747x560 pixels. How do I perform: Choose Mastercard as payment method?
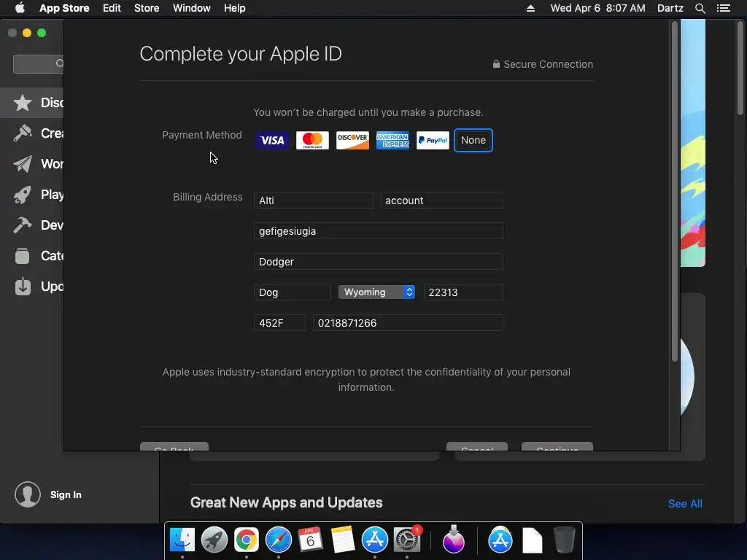[312, 141]
